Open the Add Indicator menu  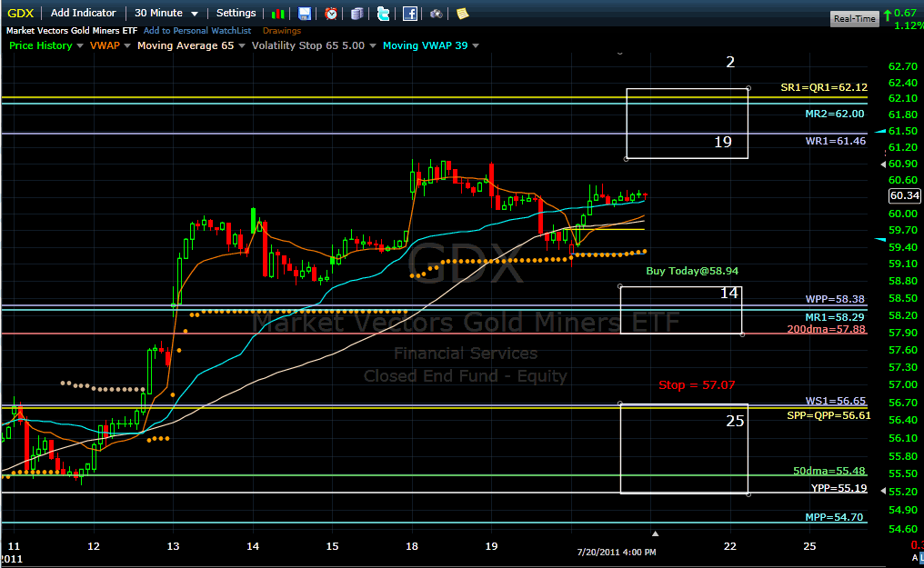(83, 13)
